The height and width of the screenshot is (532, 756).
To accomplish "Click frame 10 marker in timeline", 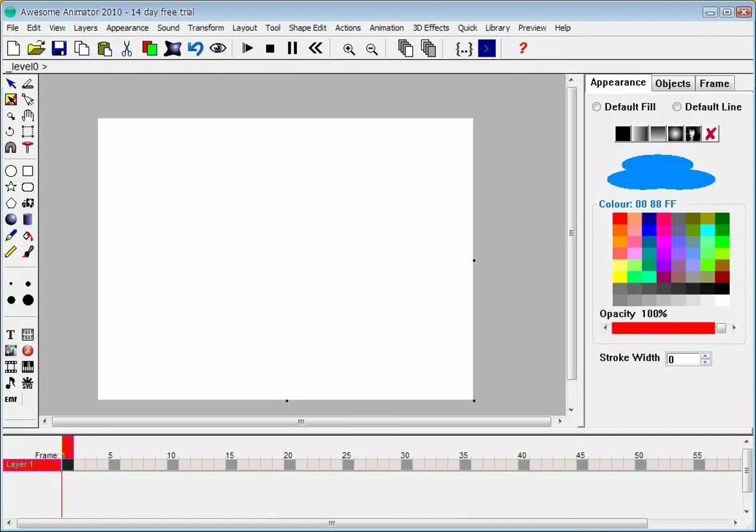I will [172, 465].
